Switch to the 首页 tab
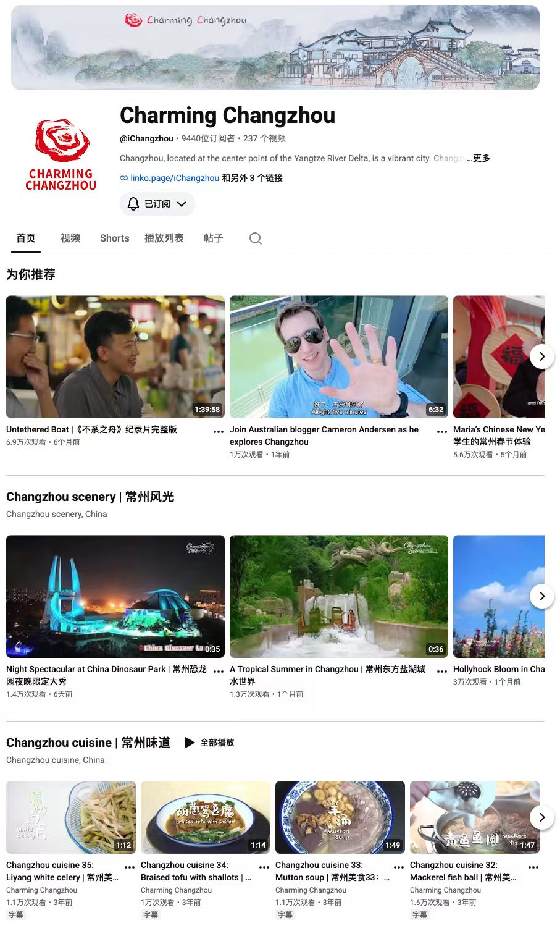Screen dimensions: 560x931 pyautogui.click(x=26, y=238)
